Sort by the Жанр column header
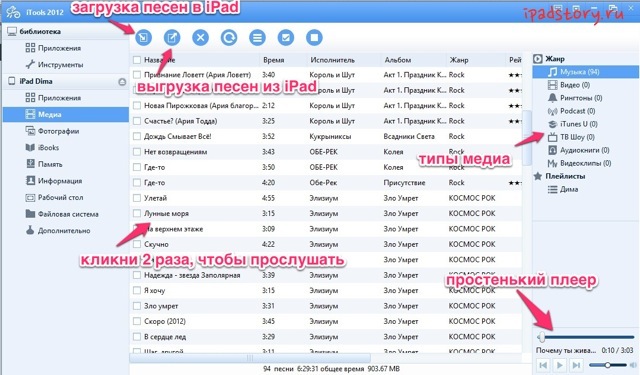 click(x=459, y=60)
